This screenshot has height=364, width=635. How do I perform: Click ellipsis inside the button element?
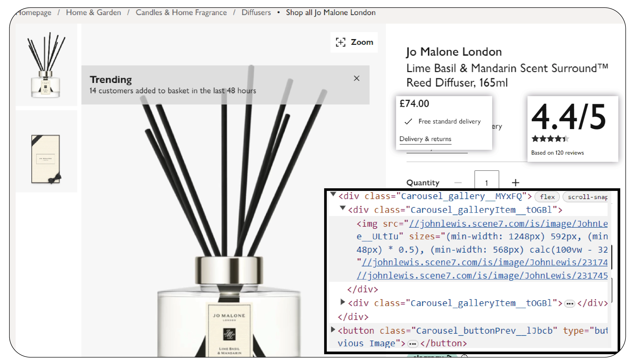(x=412, y=344)
